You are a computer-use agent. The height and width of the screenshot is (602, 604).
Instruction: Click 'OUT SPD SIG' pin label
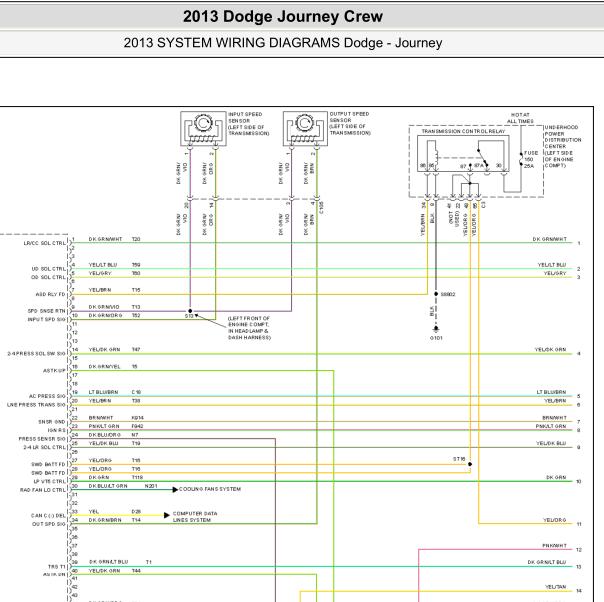49,524
